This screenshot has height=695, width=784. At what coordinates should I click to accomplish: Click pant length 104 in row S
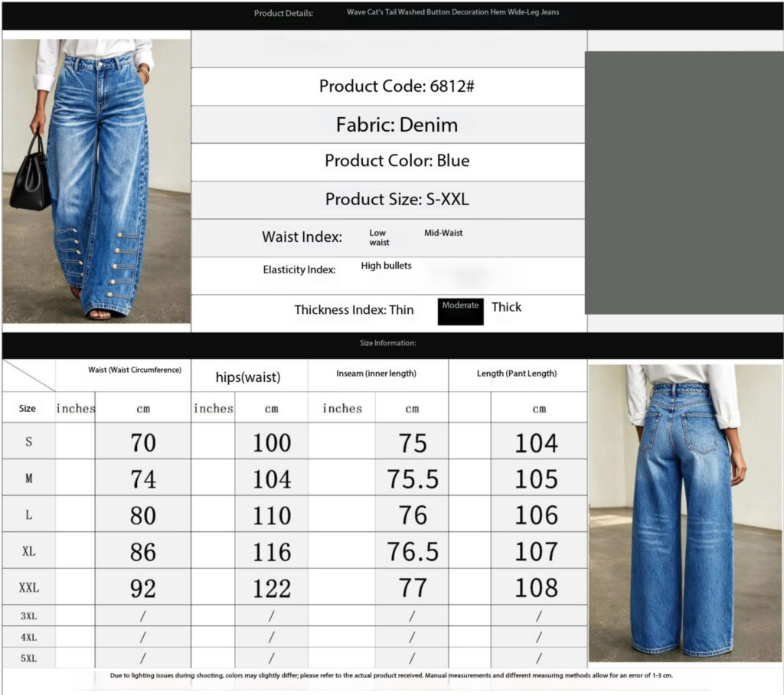pyautogui.click(x=536, y=443)
